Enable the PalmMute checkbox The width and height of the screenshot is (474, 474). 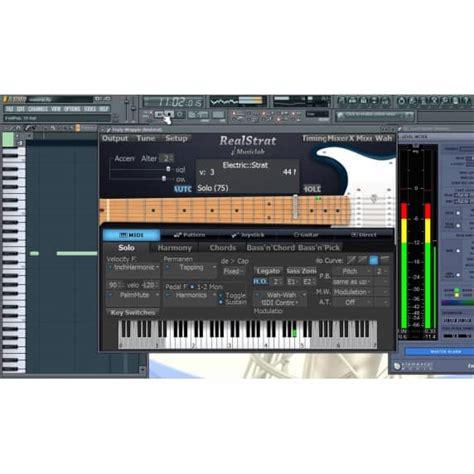110,295
